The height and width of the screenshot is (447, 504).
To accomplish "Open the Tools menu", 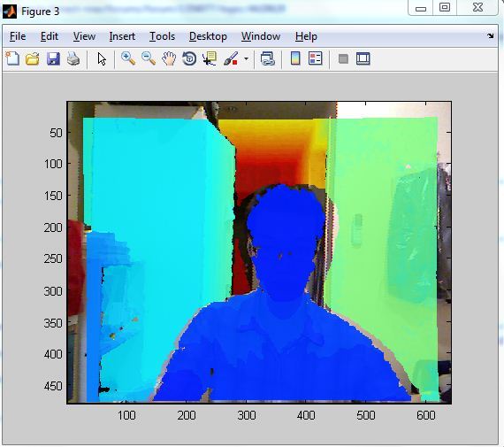I will (x=163, y=36).
